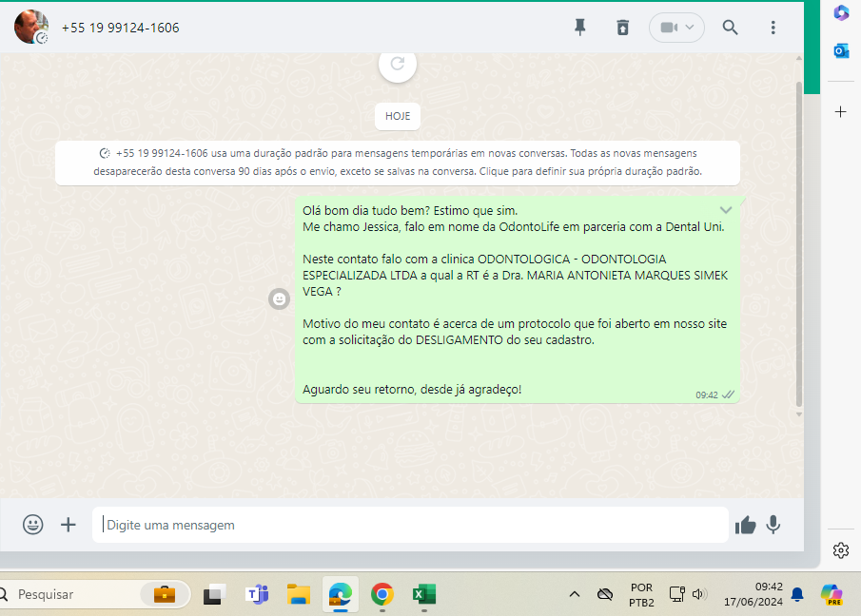Start voice recording with the microphone icon

pyautogui.click(x=773, y=525)
